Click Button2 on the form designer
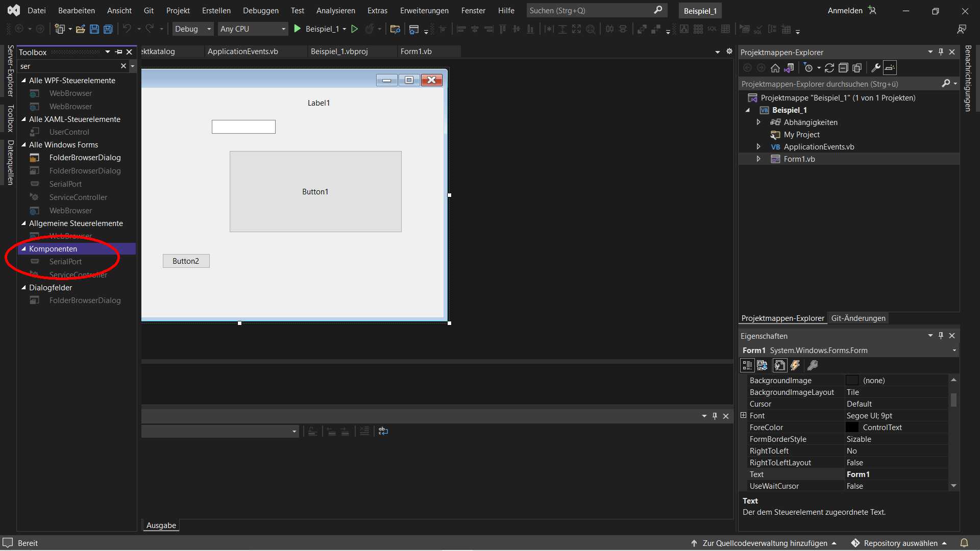 186,261
